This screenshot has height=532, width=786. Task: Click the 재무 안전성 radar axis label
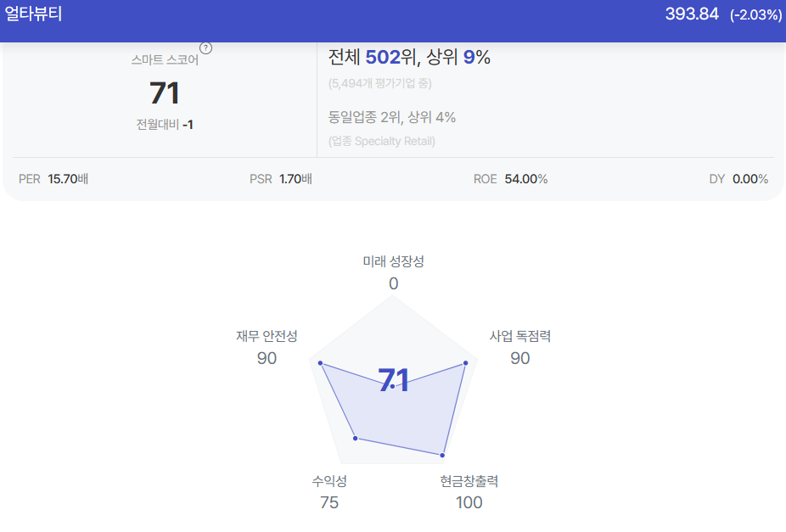coord(267,336)
